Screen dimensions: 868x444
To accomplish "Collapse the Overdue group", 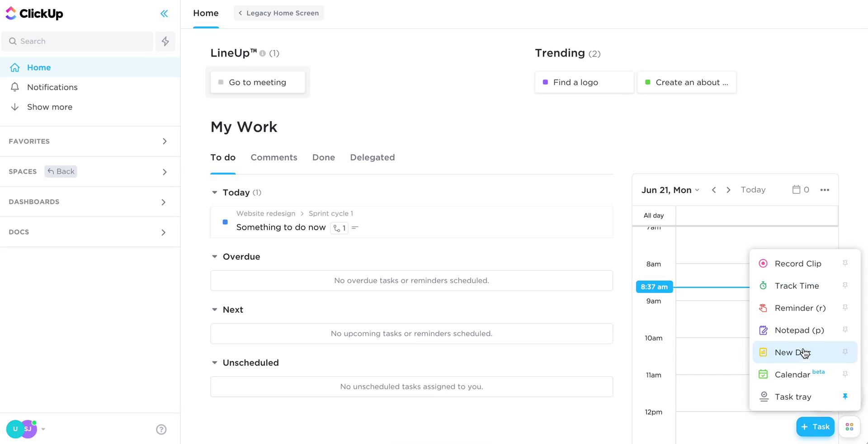I will tap(214, 256).
